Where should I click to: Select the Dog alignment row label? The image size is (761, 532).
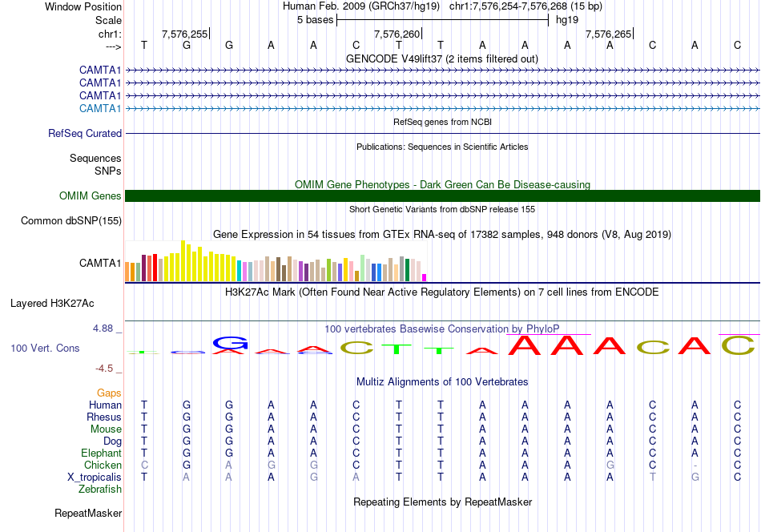112,441
